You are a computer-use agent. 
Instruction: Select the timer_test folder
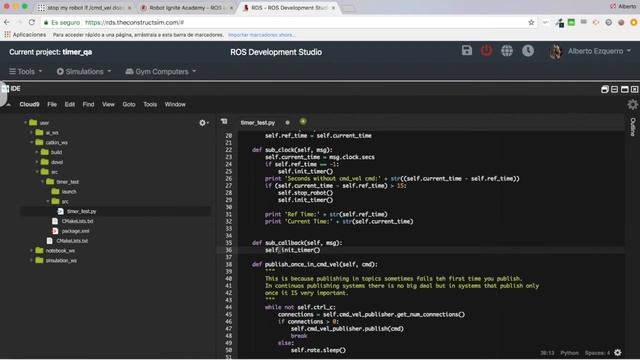(67, 182)
